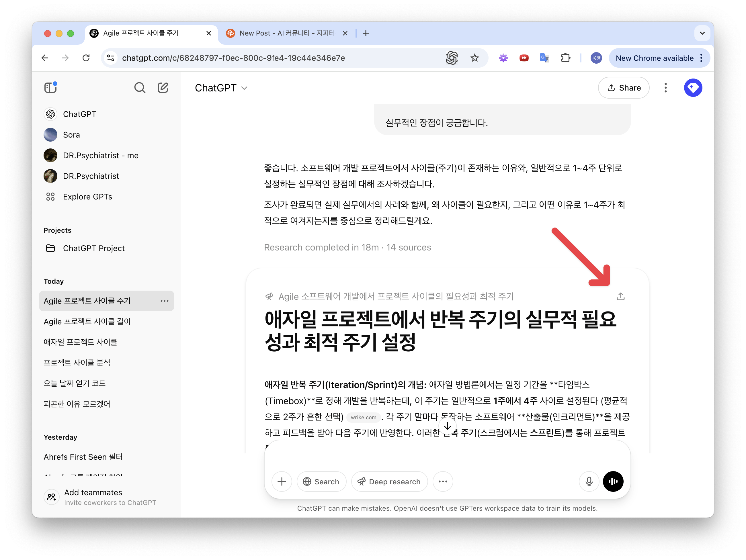Open the DR.Psychiatrist GPT entry
Screen dimensions: 746x560
point(107,176)
